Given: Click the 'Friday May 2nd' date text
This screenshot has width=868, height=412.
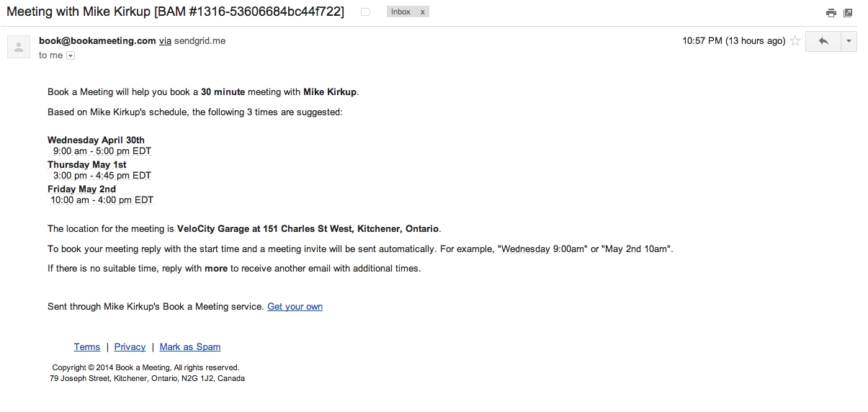Looking at the screenshot, I should (x=81, y=189).
